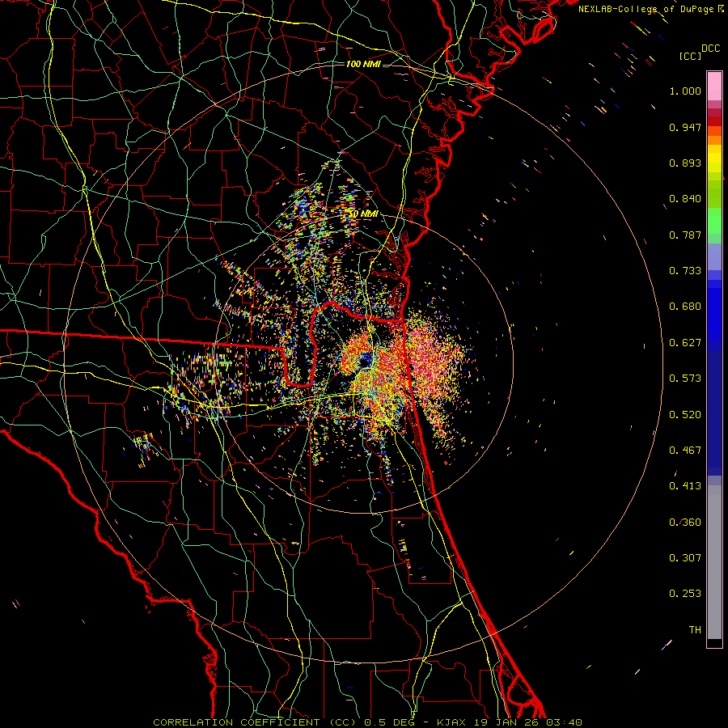
Task: Click the 1.000 scale value
Action: tap(685, 91)
